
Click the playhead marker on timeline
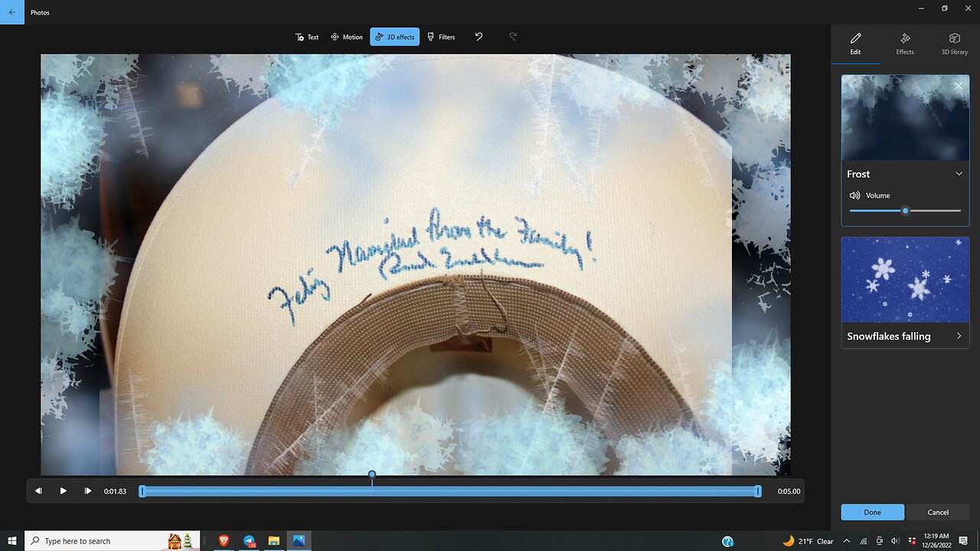pyautogui.click(x=372, y=474)
